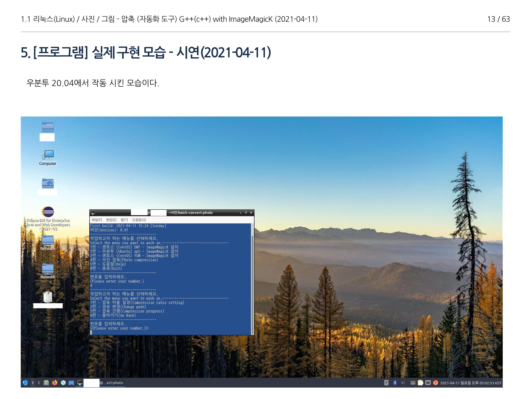532x399 pixels.
Task: Open the Lubuntu start menu icon
Action: pos(25,383)
